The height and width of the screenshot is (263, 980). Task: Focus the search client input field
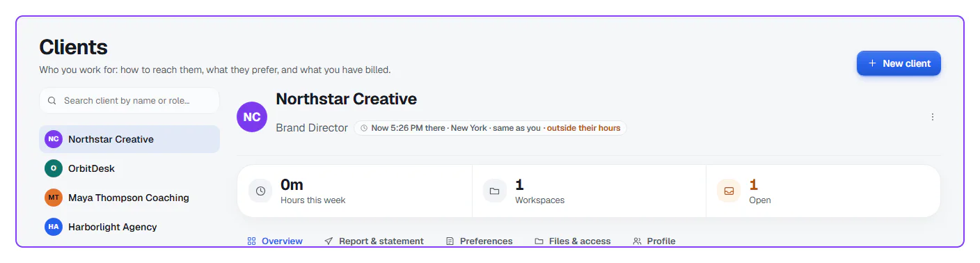(x=129, y=100)
